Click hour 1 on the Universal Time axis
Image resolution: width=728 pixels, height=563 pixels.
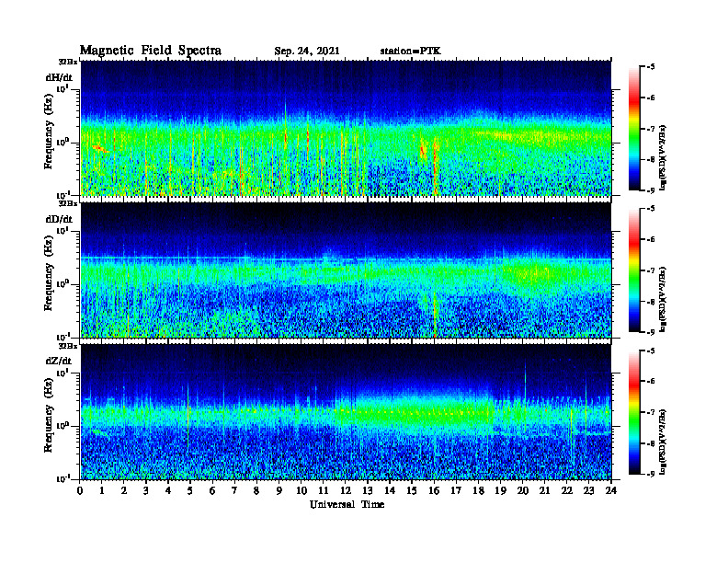pos(102,491)
